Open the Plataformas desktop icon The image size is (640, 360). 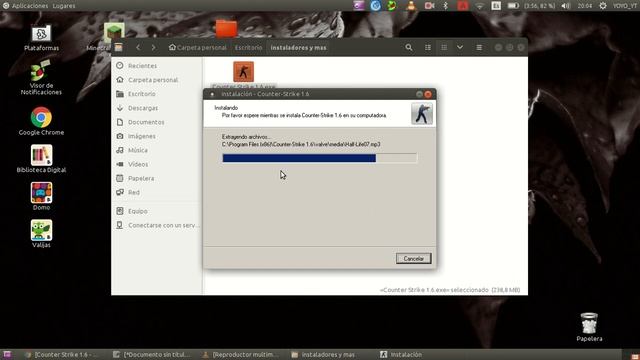(x=41, y=38)
